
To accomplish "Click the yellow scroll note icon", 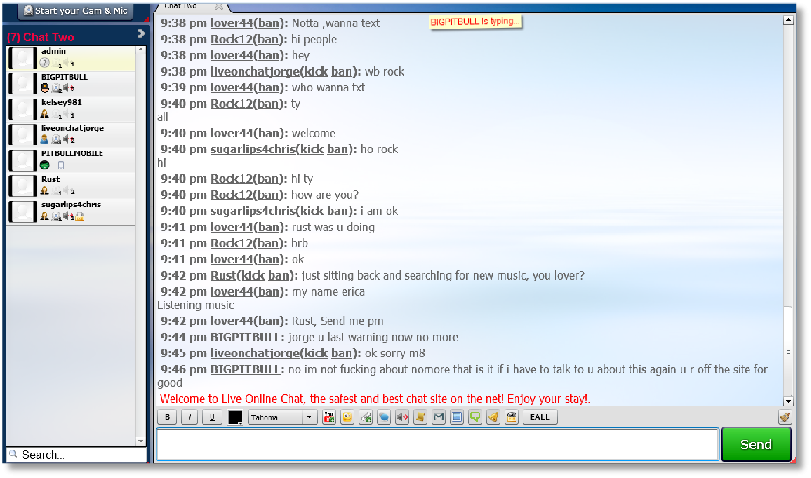I will coord(420,417).
